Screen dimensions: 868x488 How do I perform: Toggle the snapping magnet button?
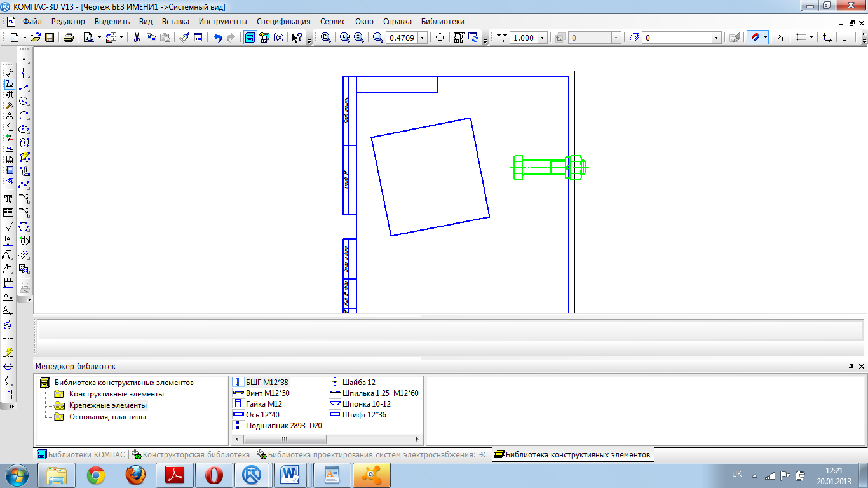754,37
